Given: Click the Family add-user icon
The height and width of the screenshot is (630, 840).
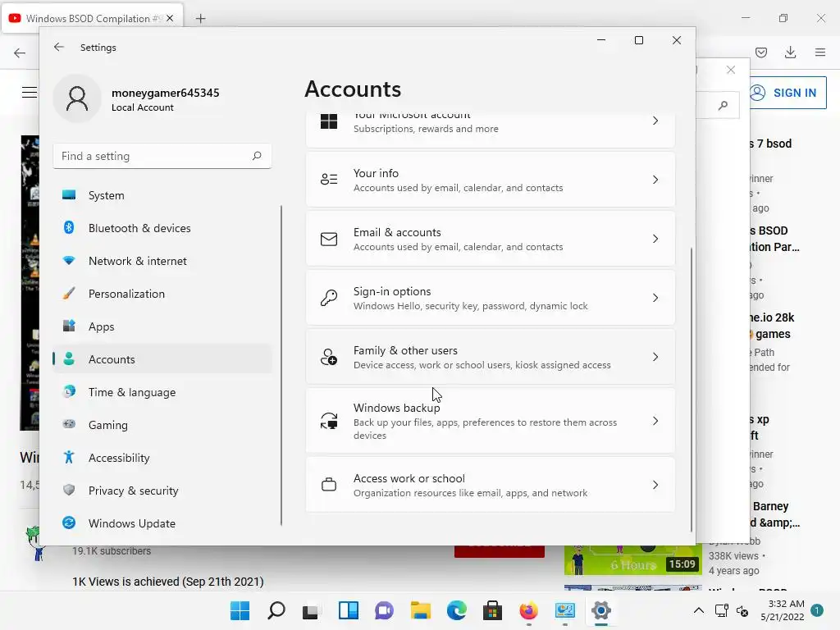Looking at the screenshot, I should pyautogui.click(x=329, y=357).
